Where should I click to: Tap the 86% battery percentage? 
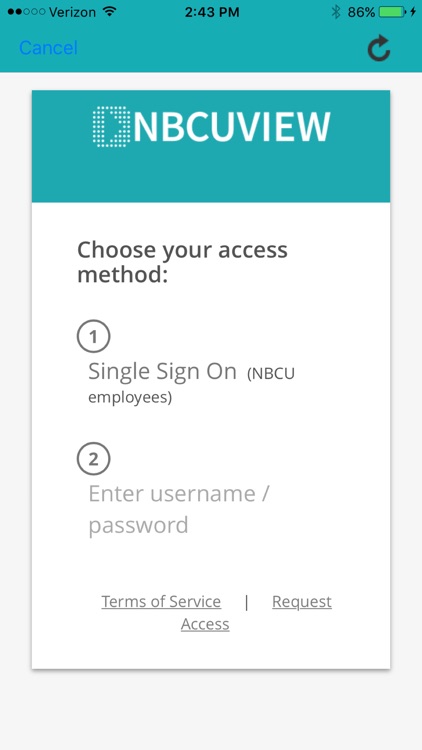[x=361, y=12]
